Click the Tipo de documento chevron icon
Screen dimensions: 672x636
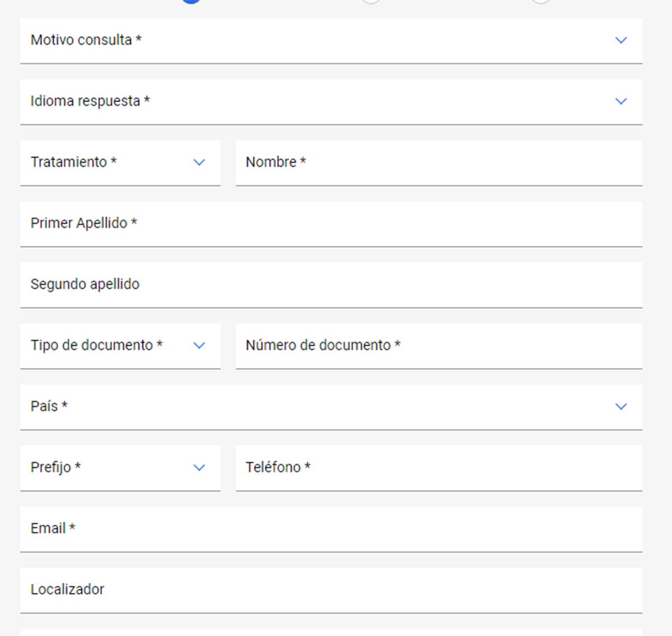tap(199, 346)
